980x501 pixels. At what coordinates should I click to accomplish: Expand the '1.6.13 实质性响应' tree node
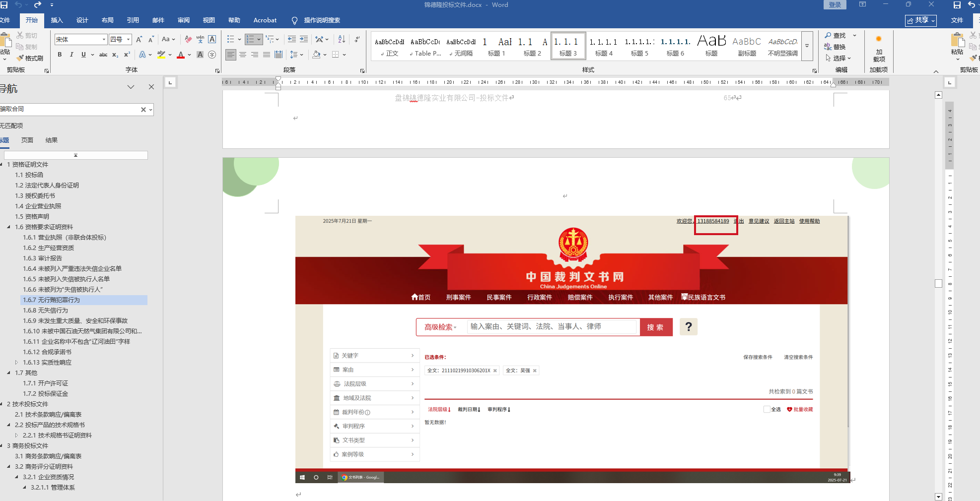click(x=16, y=362)
